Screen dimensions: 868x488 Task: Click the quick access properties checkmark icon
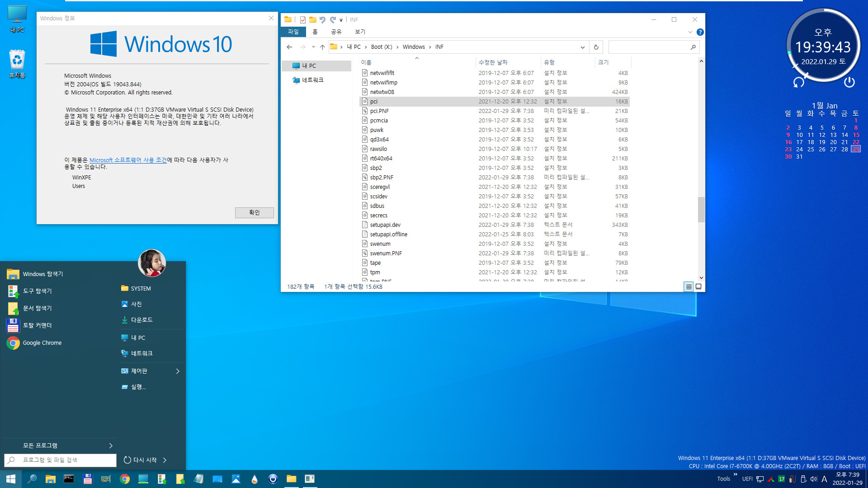pos(303,20)
